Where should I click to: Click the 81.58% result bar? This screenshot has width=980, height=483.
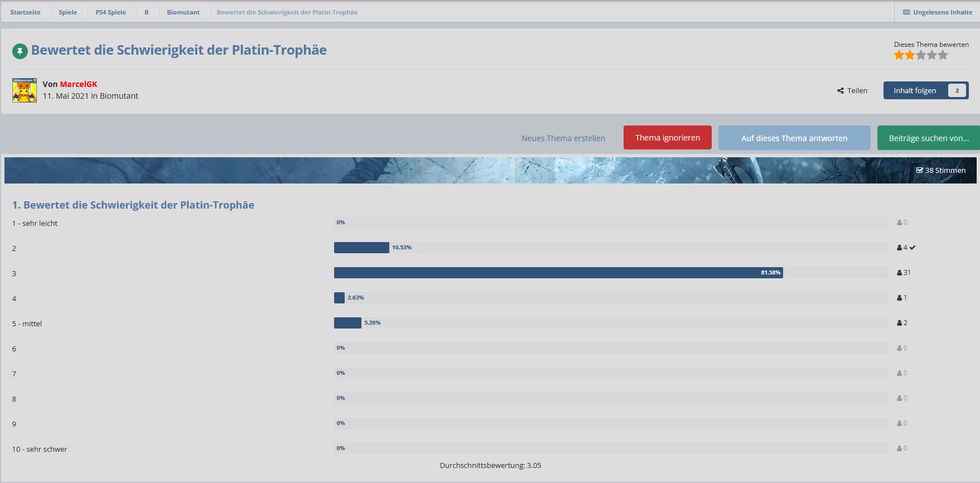pyautogui.click(x=558, y=273)
